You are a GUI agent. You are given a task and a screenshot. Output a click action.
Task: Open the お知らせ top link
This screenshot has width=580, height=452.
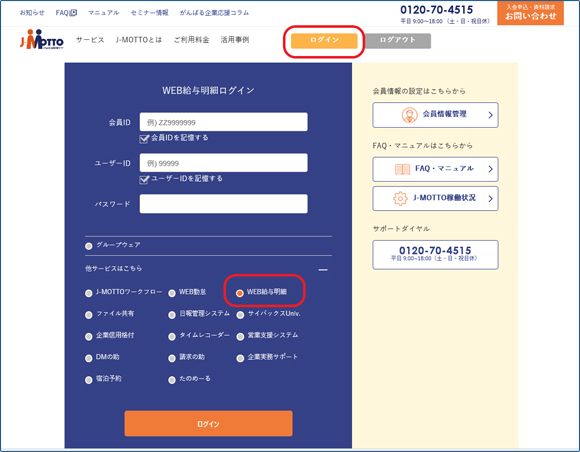point(32,13)
